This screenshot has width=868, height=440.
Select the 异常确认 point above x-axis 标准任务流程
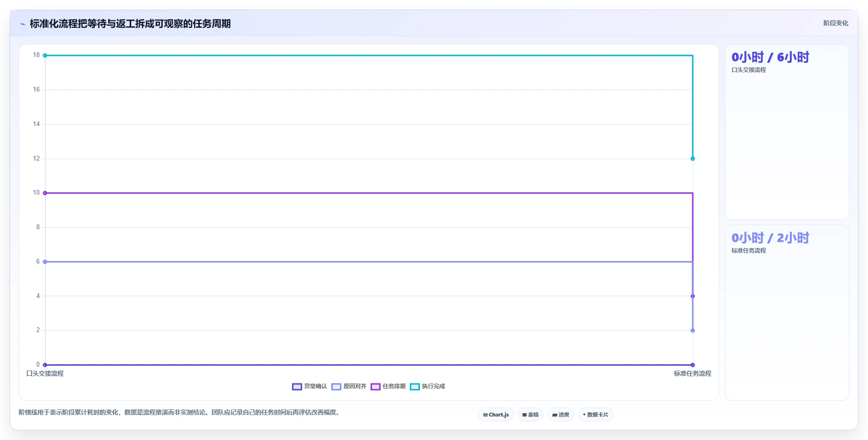(693, 365)
